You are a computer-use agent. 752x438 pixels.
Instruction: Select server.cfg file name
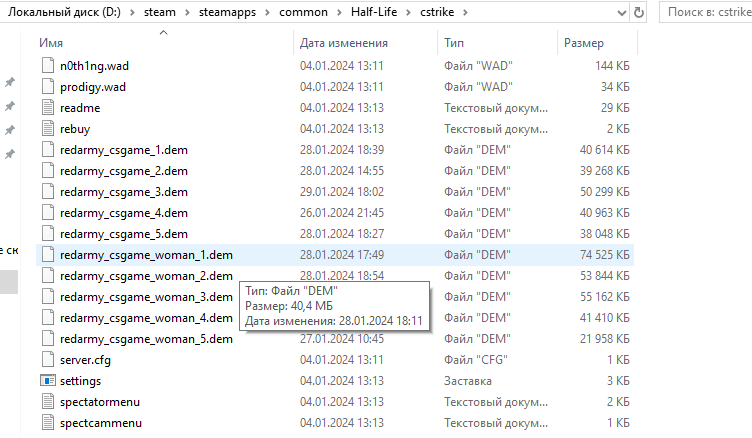85,360
